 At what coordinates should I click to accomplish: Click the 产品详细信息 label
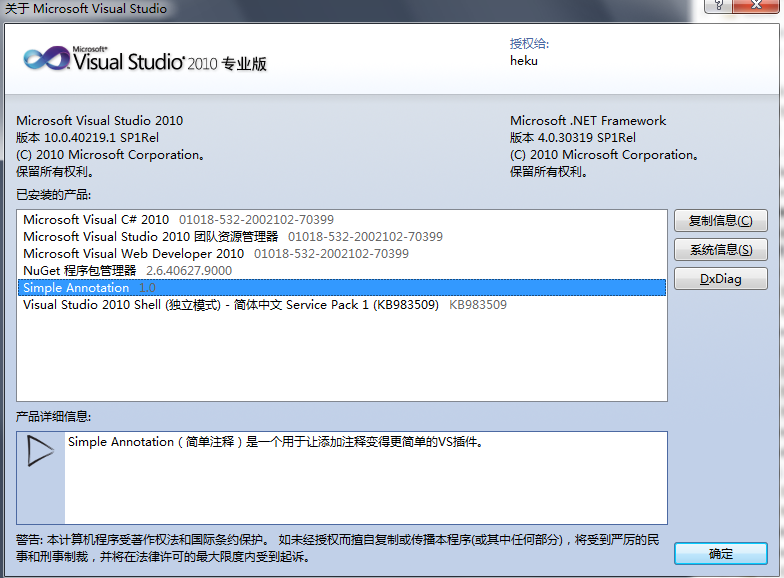click(54, 416)
